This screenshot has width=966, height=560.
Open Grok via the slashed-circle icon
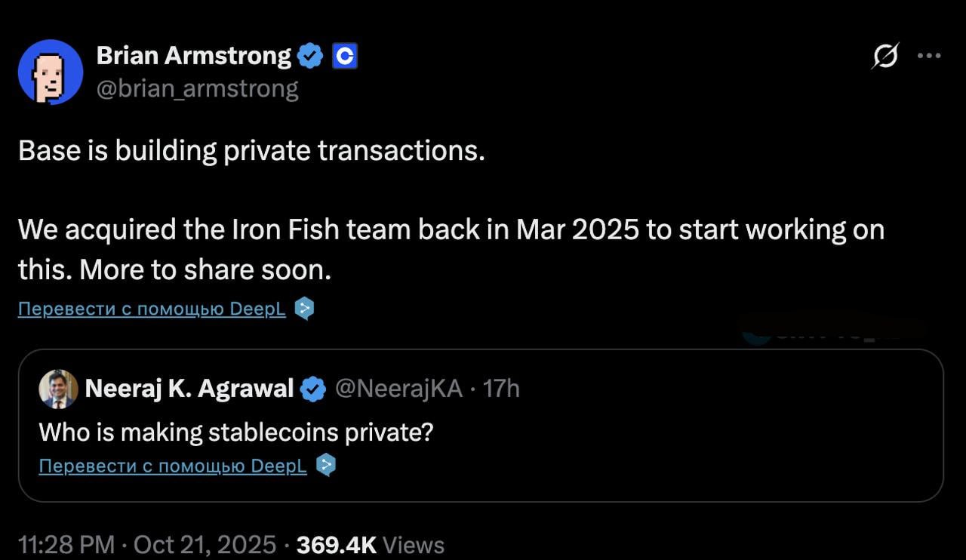tap(884, 56)
